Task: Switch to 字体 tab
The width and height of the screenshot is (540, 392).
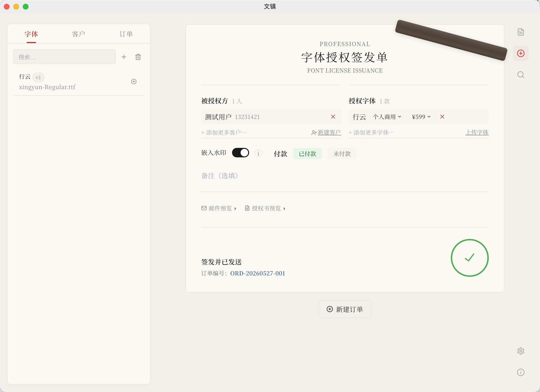Action: coord(31,34)
